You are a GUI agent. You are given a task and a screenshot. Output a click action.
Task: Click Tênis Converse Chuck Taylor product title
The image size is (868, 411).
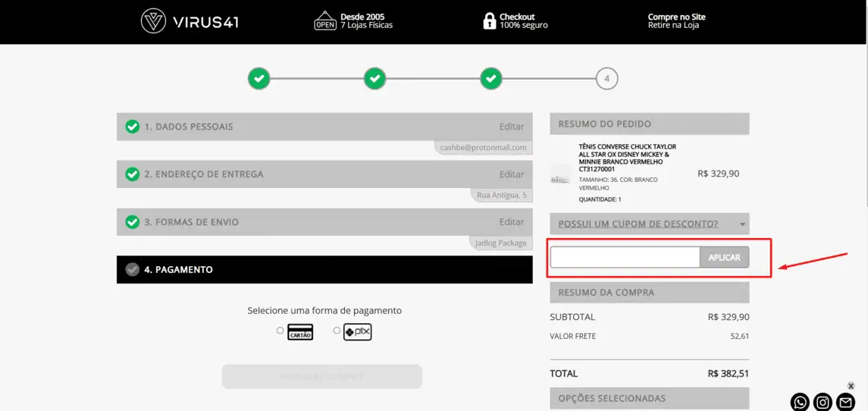627,158
